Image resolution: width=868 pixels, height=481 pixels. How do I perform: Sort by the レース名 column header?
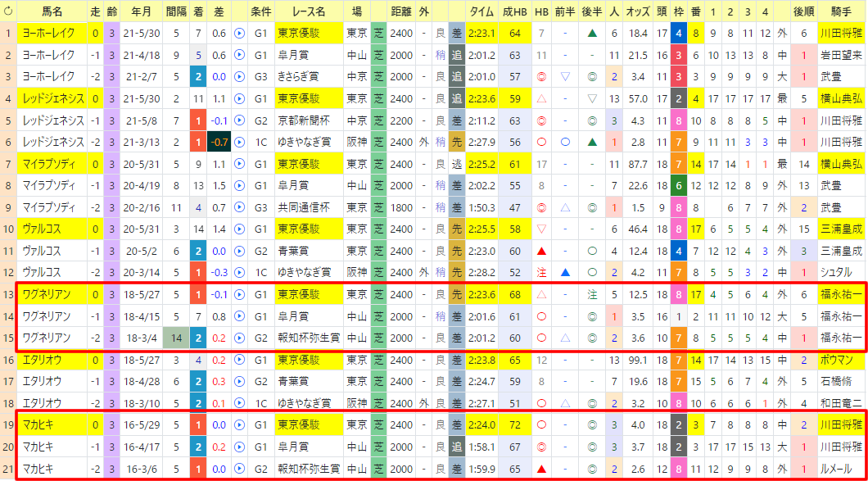(309, 11)
